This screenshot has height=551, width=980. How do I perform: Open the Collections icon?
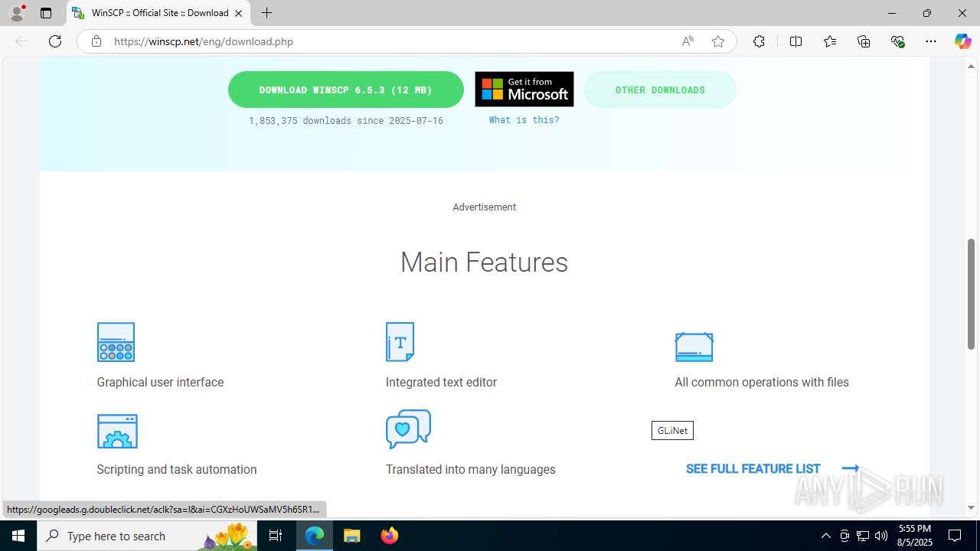864,41
